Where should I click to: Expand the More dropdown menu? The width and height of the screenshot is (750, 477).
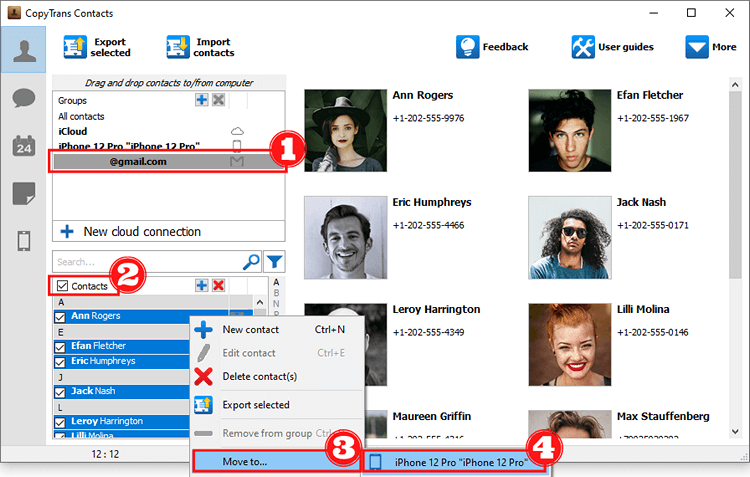click(x=710, y=47)
